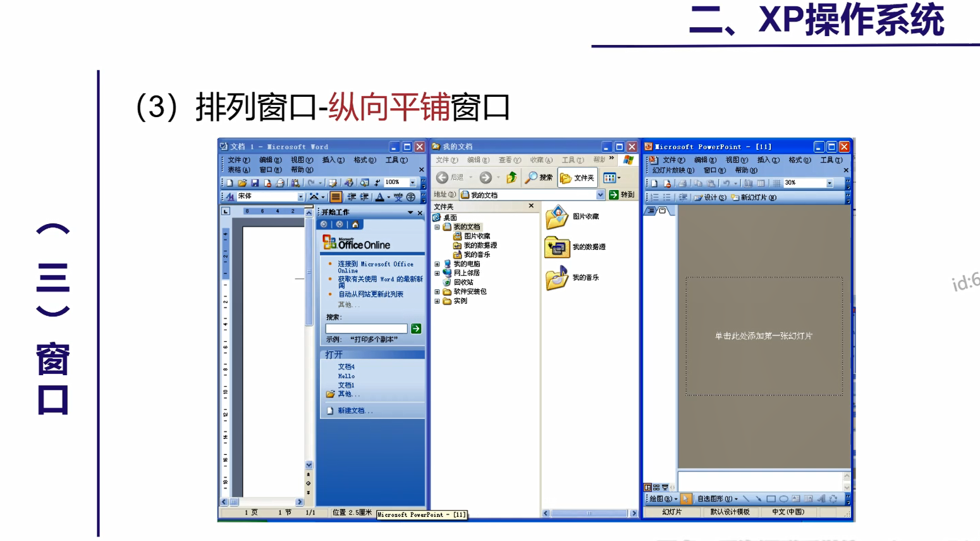Viewport: 980px width, 541px height.
Task: Click link 自动从网站更新此列表
Action: pos(371,294)
